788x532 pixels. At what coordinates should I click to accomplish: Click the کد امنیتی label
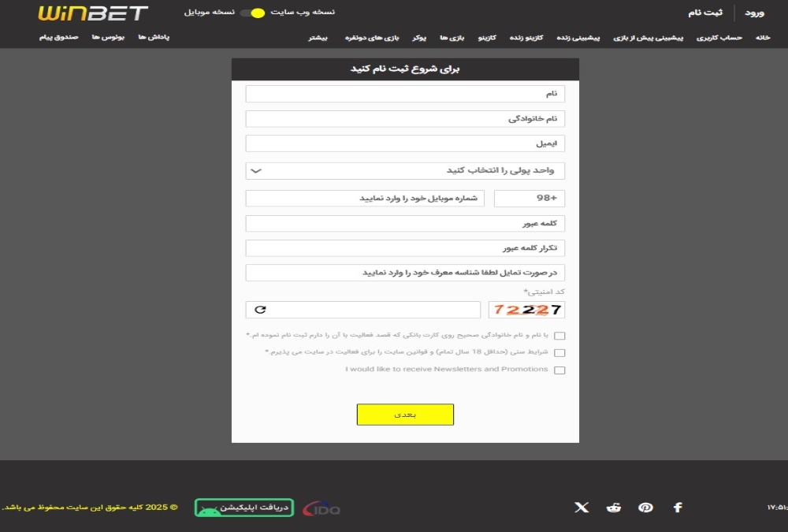[x=544, y=292]
